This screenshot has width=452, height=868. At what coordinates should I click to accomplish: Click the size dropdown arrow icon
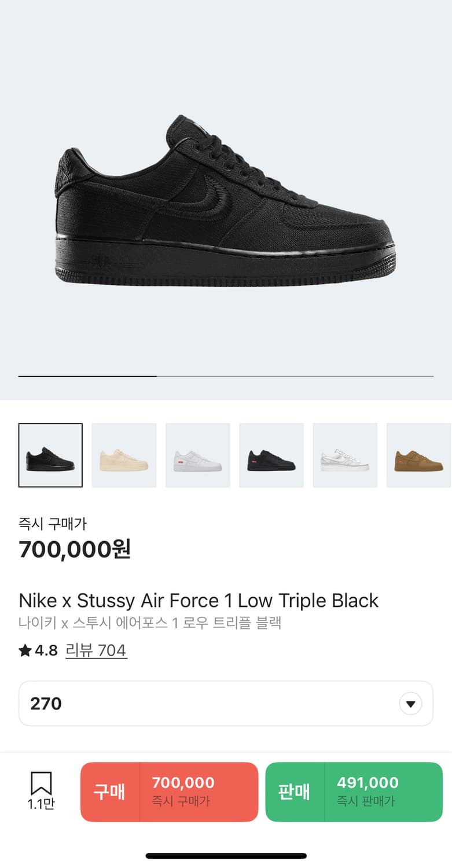410,704
